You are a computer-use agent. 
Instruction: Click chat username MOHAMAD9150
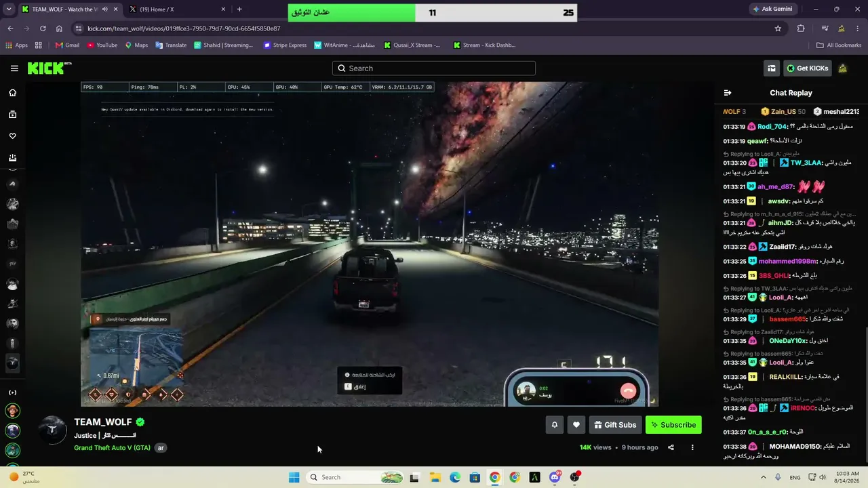793,447
